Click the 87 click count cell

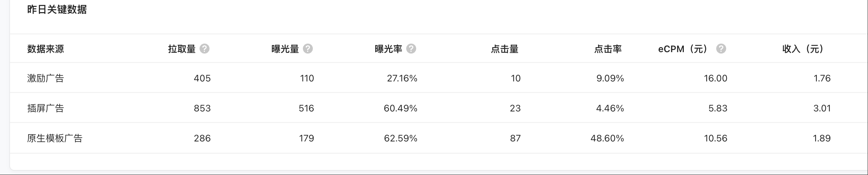515,138
